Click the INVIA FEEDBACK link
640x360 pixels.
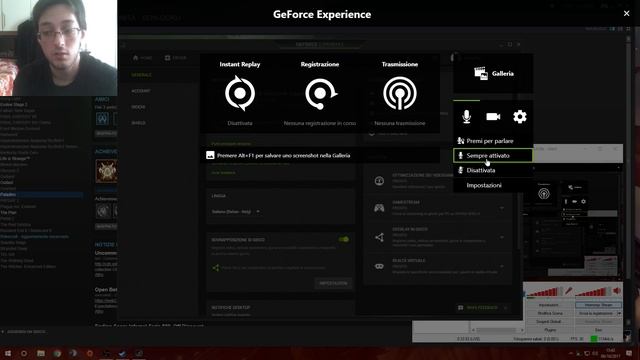(482, 308)
